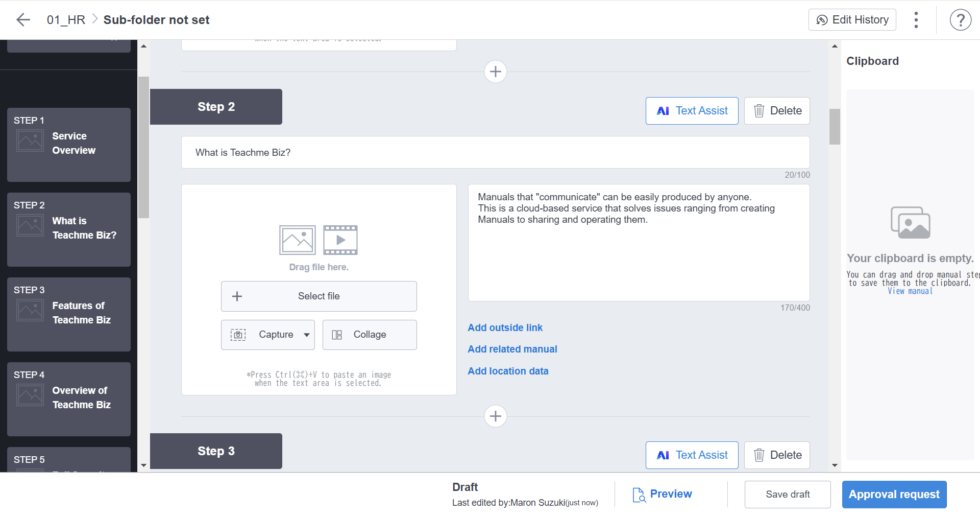
Task: Click the back arrow icon
Action: pos(23,20)
